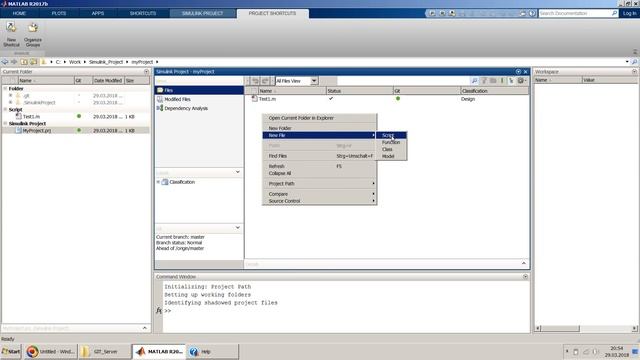Image resolution: width=640 pixels, height=360 pixels.
Task: Click the Command Window actions icon
Action: pos(525,277)
